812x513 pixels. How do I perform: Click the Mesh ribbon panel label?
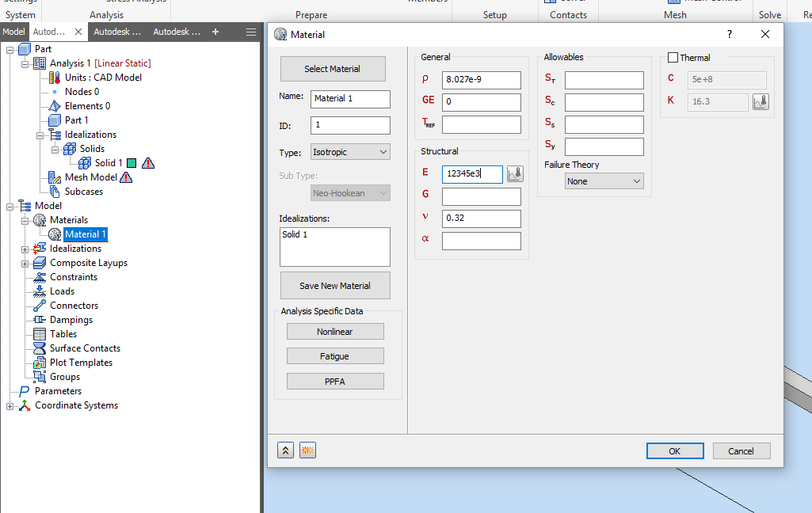point(675,15)
